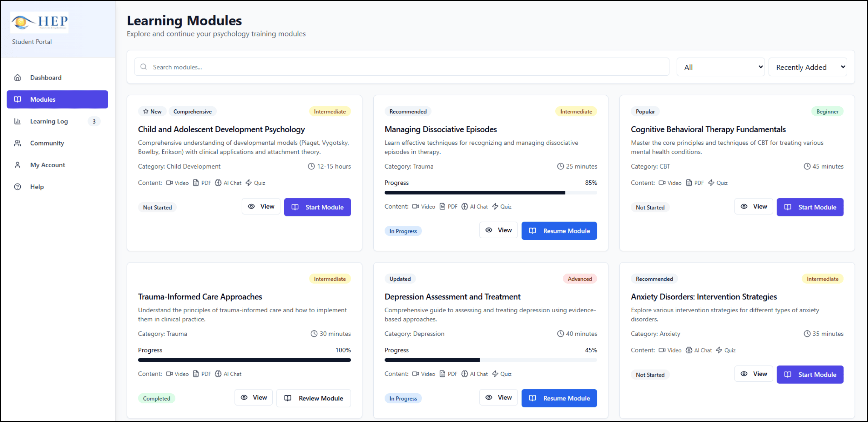868x422 pixels.
Task: Start Anxiety Disorders Intervention Strategies module
Action: (x=810, y=375)
